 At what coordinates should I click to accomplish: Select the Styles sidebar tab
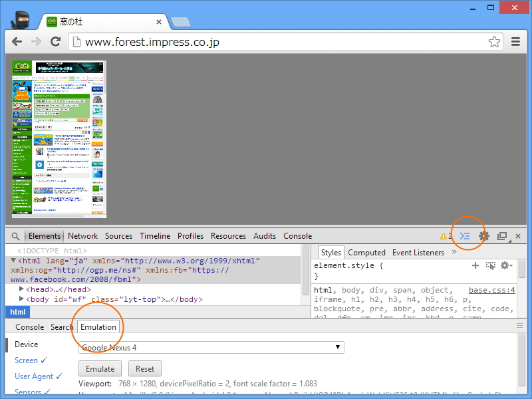click(x=331, y=253)
